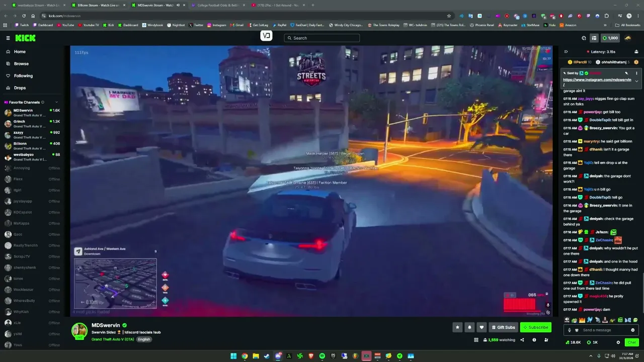Open pinned message three-dot options
Image resolution: width=644 pixels, height=362 pixels.
636,73
